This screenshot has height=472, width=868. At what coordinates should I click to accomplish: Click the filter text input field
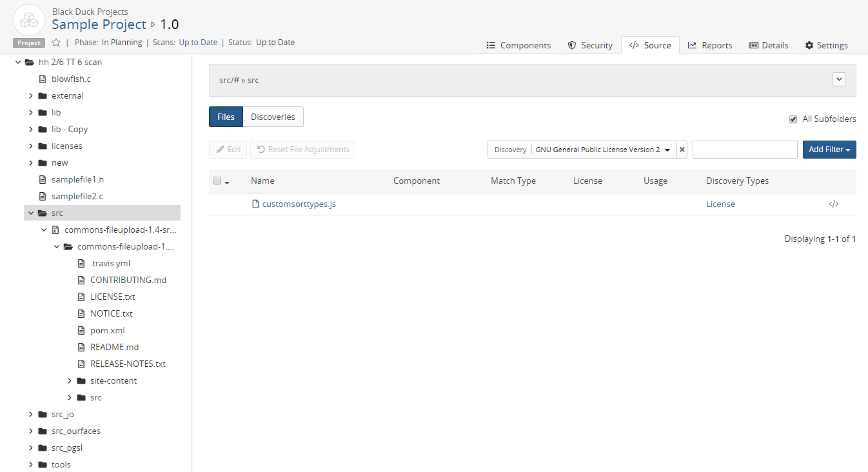pyautogui.click(x=745, y=150)
